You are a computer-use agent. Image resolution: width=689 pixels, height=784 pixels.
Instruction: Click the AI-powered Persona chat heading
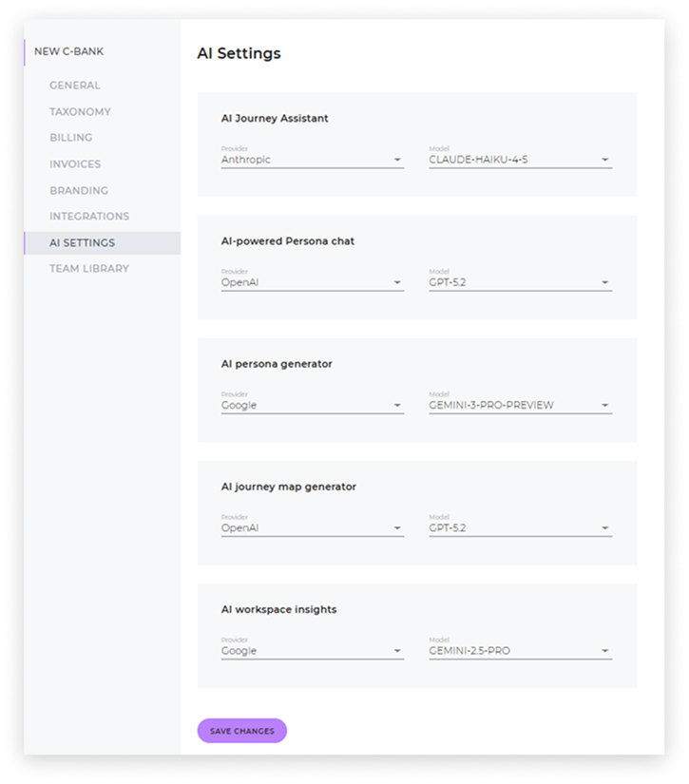(288, 241)
